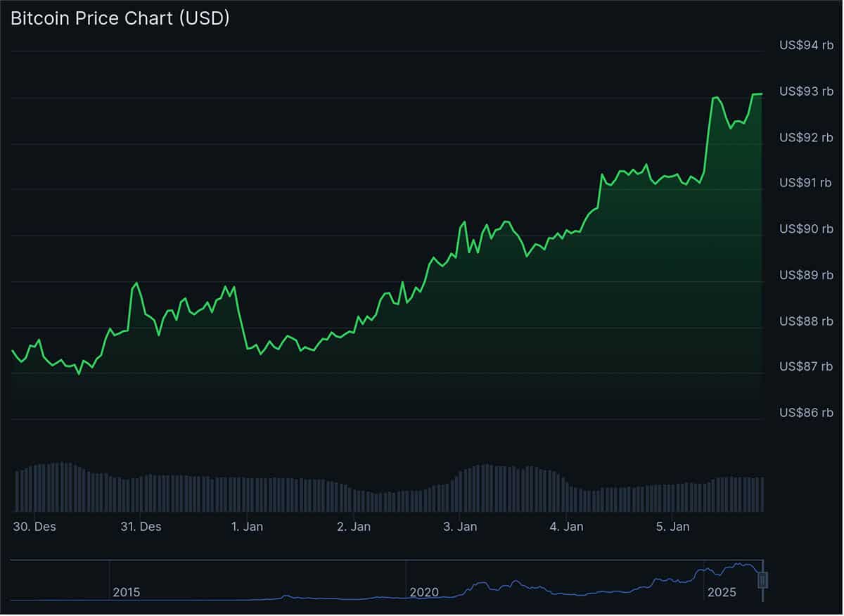
Task: Click the 2015 label in the navigator
Action: [127, 593]
